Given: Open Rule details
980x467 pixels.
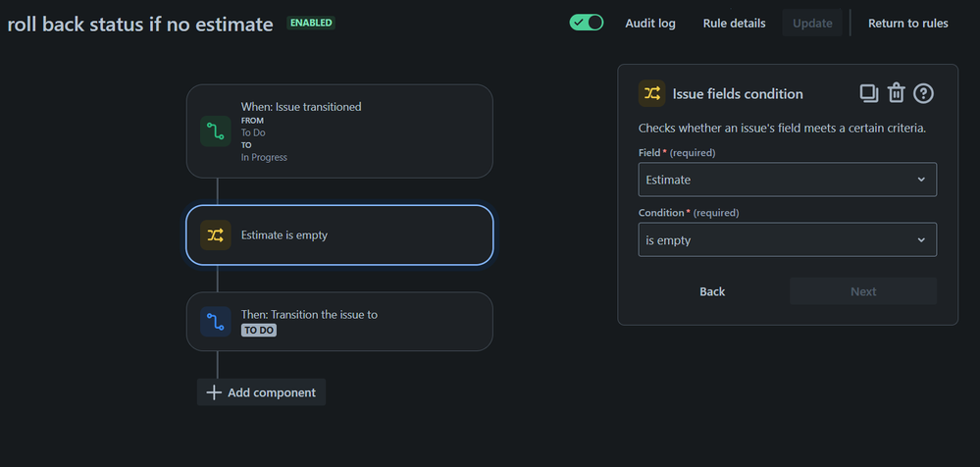Looking at the screenshot, I should coord(734,24).
